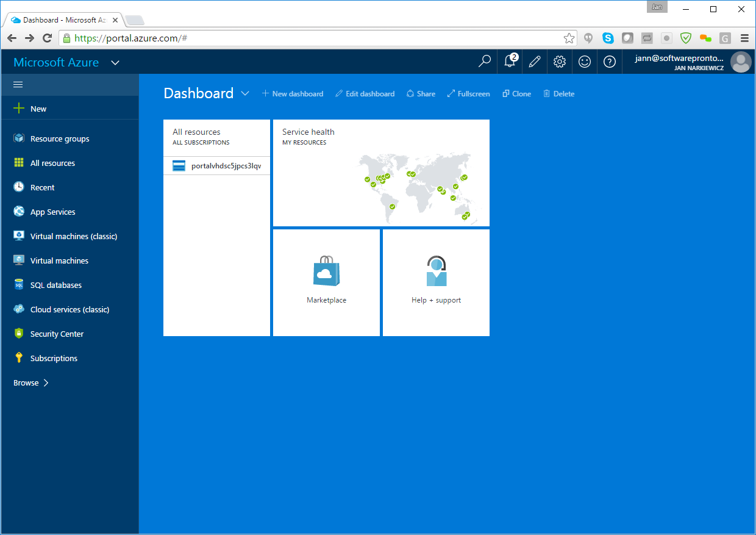Click the Marketplace shopping bag icon
The width and height of the screenshot is (756, 535).
(326, 270)
